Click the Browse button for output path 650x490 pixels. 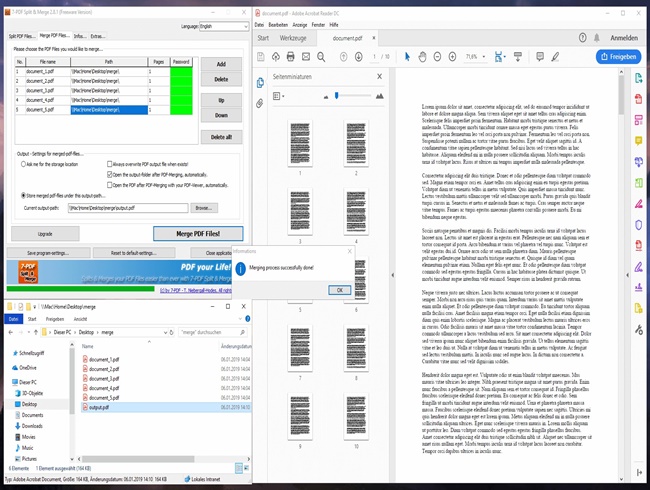204,208
